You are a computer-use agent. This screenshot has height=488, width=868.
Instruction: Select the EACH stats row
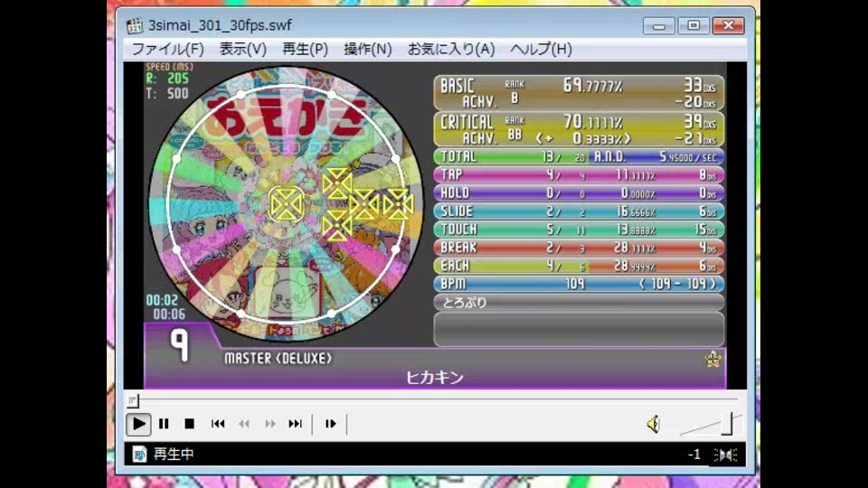point(579,266)
